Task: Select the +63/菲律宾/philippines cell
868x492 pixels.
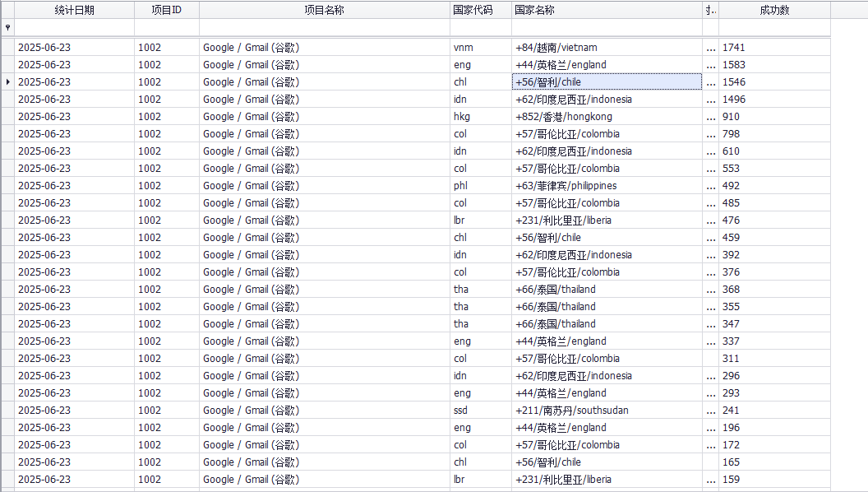Action: click(x=607, y=186)
